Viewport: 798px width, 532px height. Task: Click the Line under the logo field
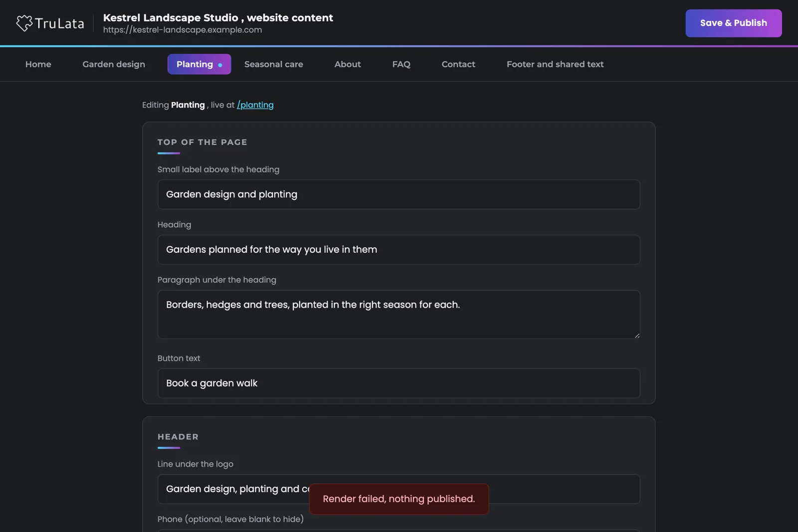[x=399, y=489]
